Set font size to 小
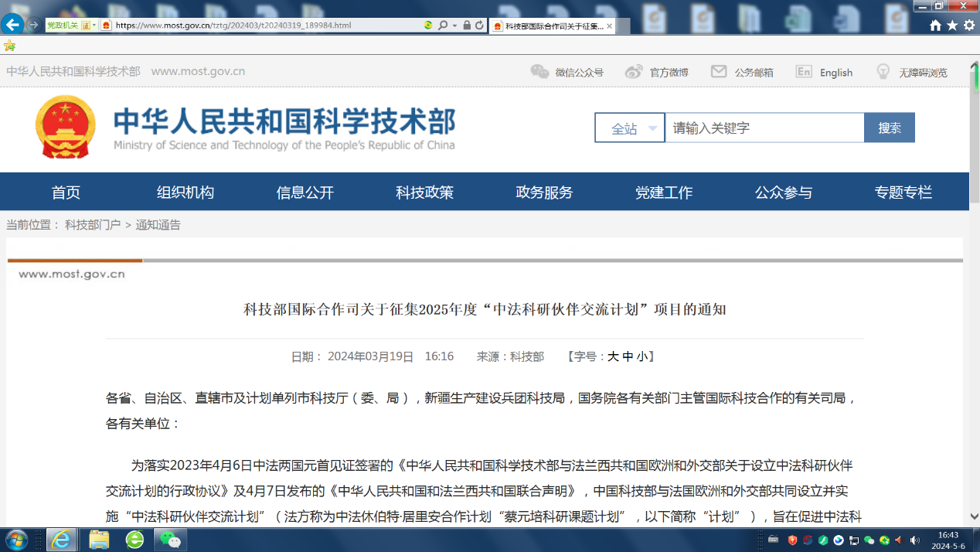This screenshot has width=980, height=552. click(642, 356)
